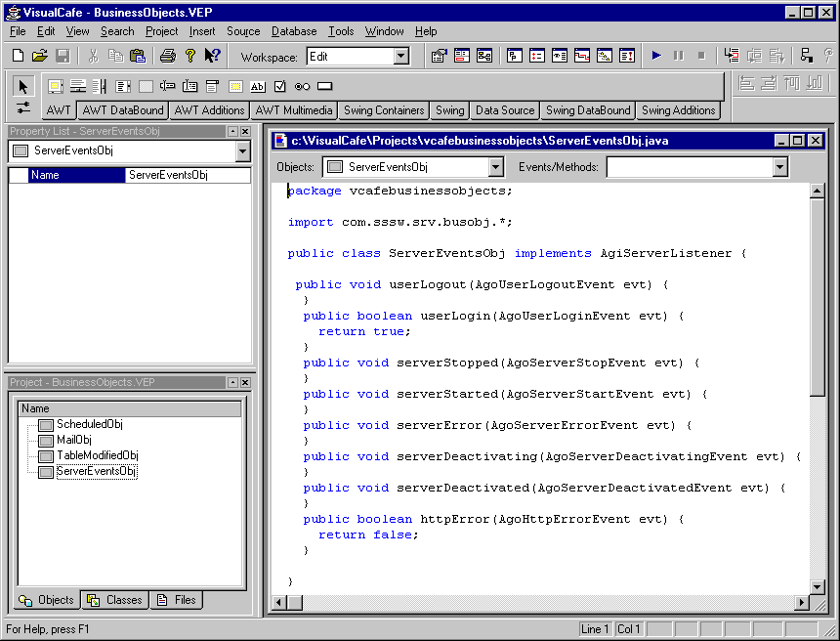Click the Line 1 status bar indicator

click(x=595, y=629)
